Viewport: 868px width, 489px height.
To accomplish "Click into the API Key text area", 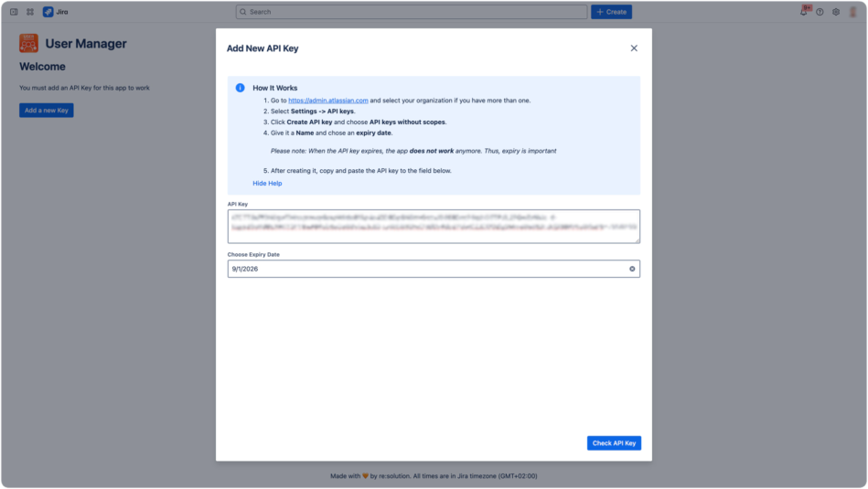I will (x=434, y=227).
